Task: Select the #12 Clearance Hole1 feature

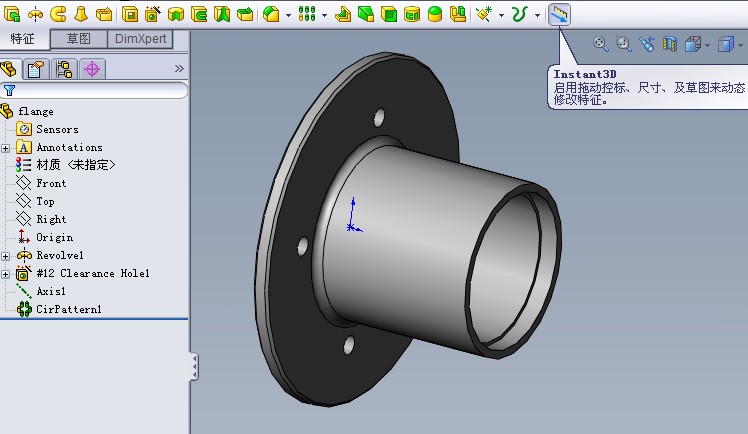Action: coord(93,273)
